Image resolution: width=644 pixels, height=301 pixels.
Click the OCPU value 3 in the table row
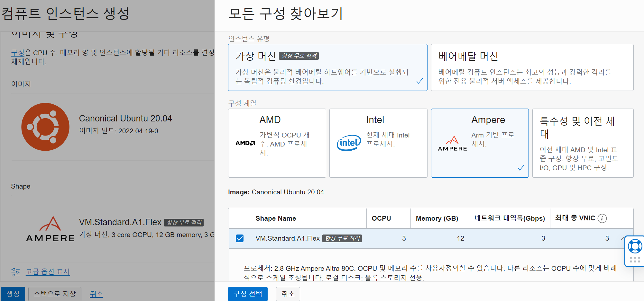coord(404,238)
